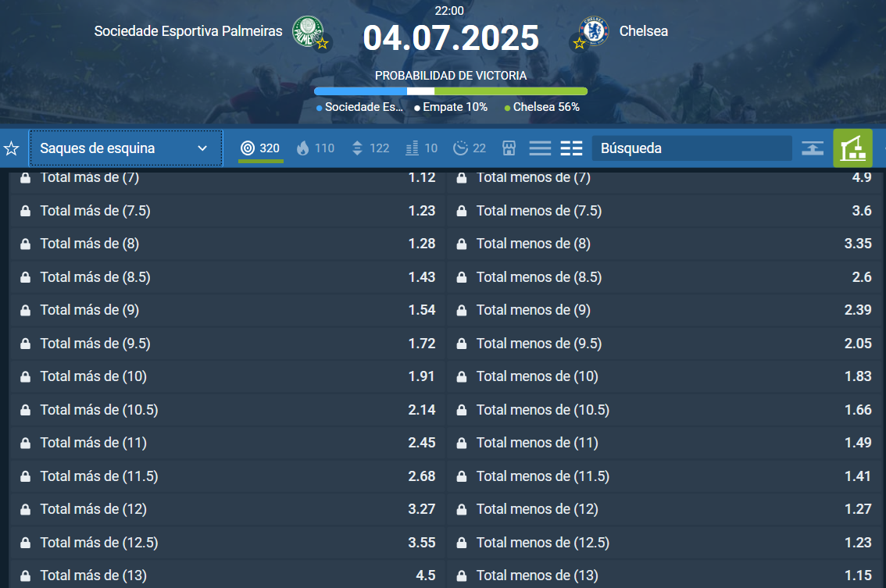Open the Saques de esquina market dropdown
Screen dimensions: 886x588
[x=126, y=148]
